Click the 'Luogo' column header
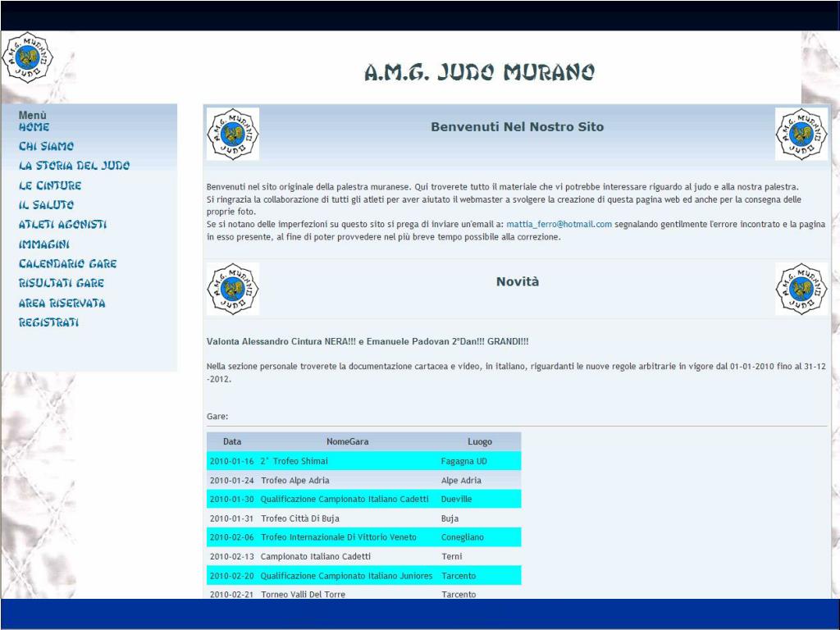The height and width of the screenshot is (630, 840). [x=479, y=441]
